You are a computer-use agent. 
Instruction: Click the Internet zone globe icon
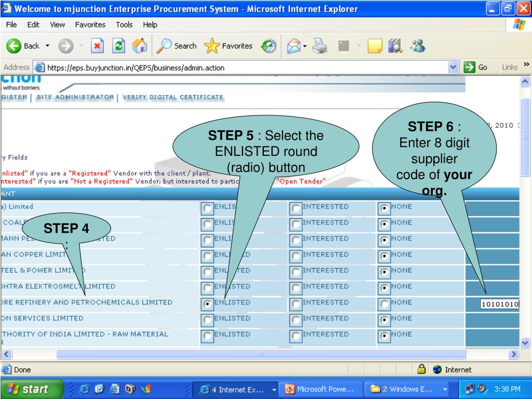437,369
